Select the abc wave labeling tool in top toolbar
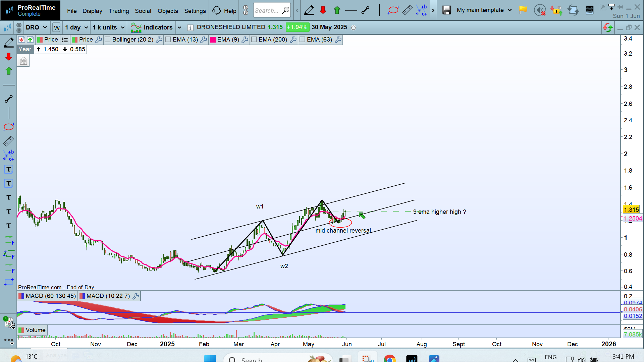The height and width of the screenshot is (362, 644). (422, 10)
